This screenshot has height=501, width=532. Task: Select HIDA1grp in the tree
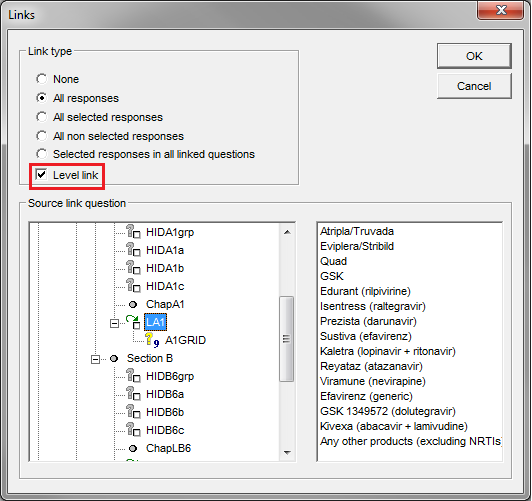170,232
